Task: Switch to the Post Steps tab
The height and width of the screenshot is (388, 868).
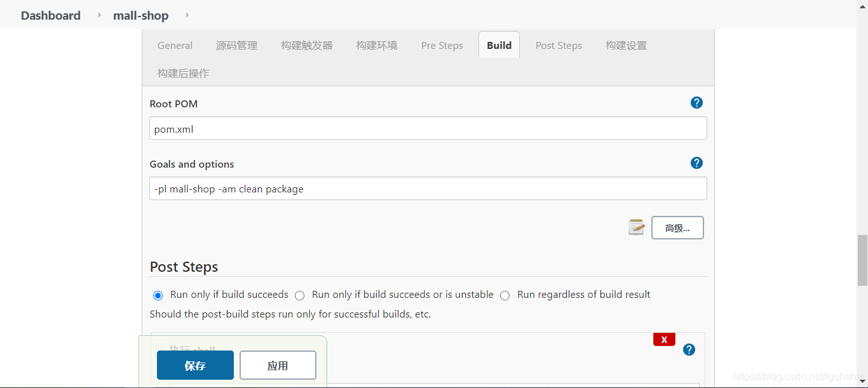Action: [559, 46]
